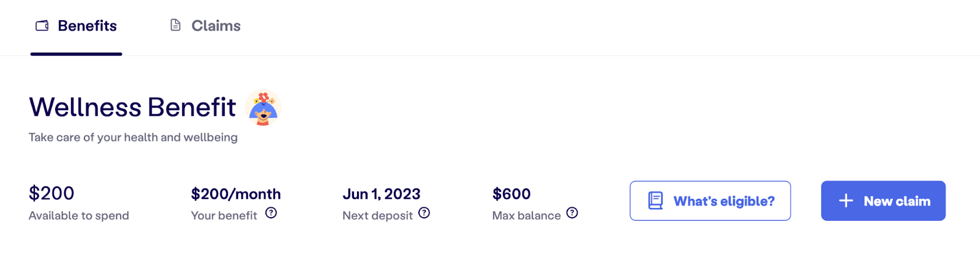Click the document icon beside Claims
980x260 pixels.
[x=176, y=25]
